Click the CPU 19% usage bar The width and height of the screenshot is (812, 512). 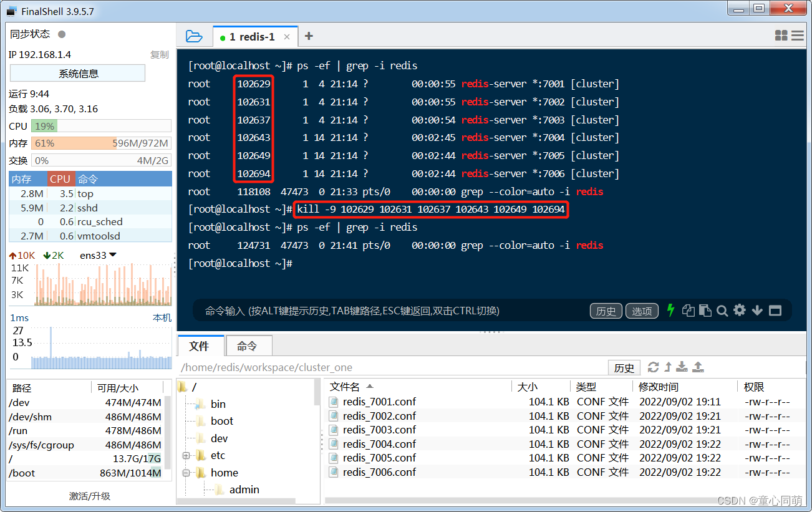coord(101,126)
